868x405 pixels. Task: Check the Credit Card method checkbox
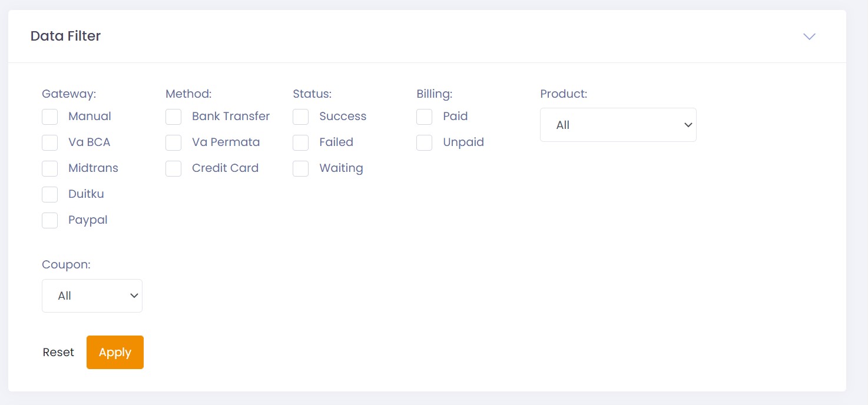pos(174,168)
